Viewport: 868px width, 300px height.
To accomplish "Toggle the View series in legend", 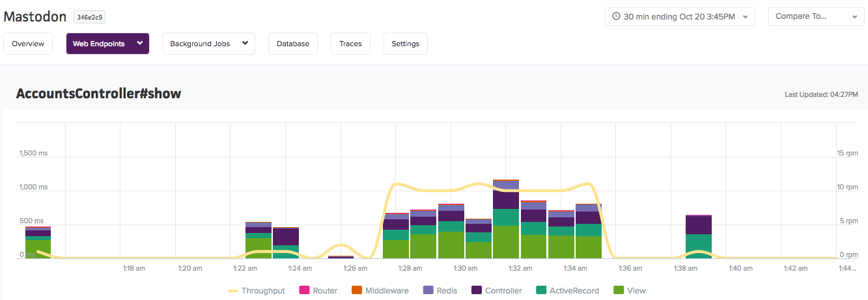I will point(629,291).
